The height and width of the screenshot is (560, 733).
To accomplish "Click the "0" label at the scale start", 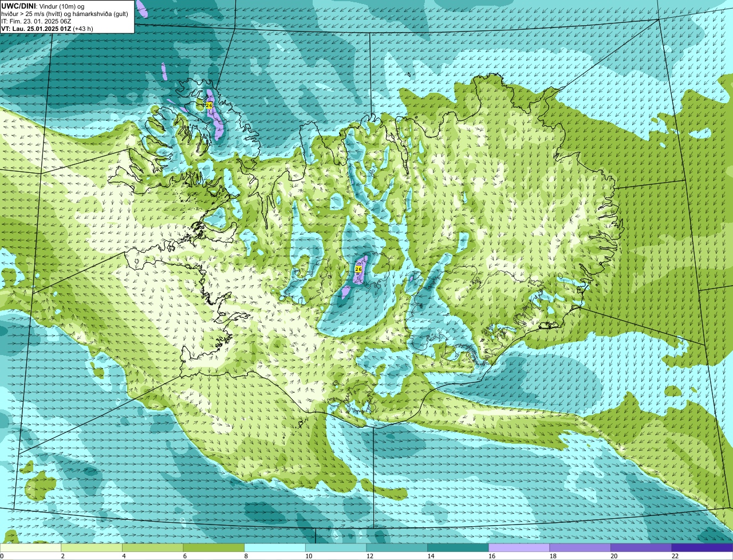I will (x=2, y=556).
